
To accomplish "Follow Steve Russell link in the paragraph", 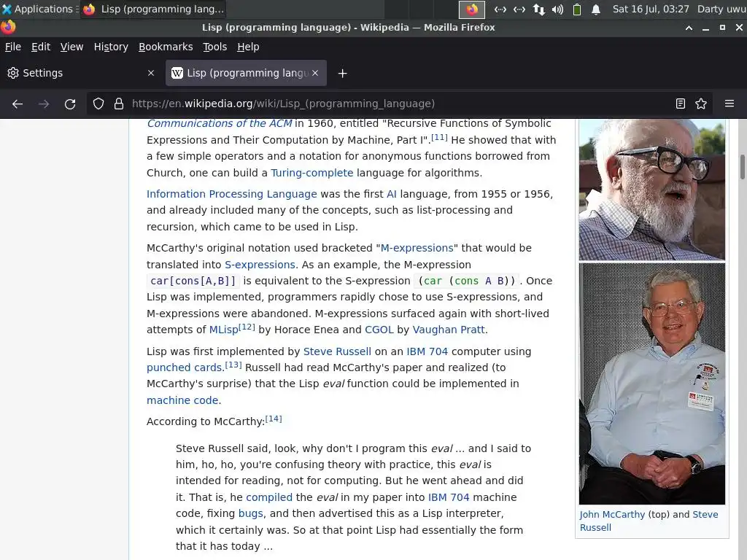I will (x=337, y=351).
